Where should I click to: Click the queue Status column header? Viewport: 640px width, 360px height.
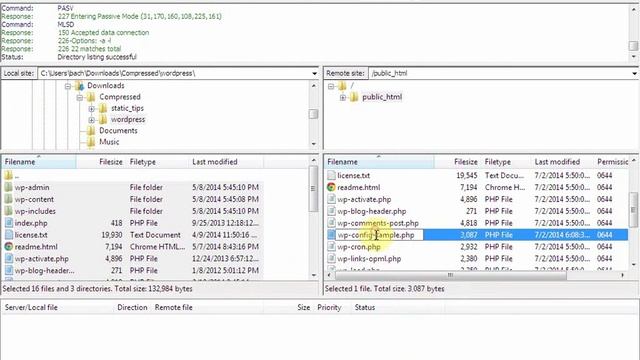coord(364,307)
